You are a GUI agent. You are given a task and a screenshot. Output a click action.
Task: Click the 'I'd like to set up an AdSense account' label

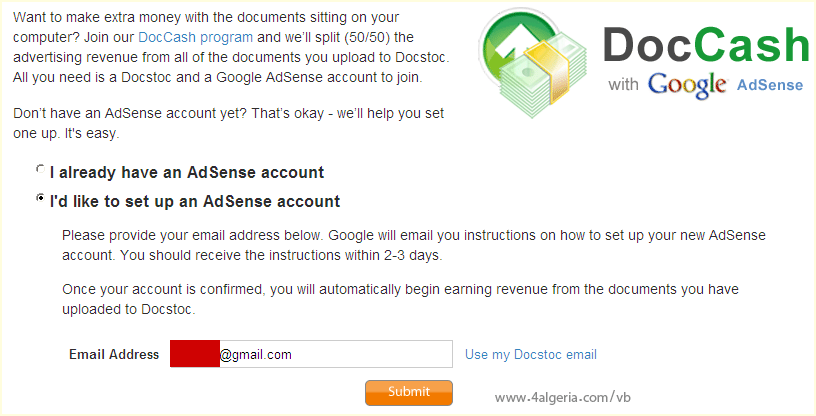pyautogui.click(x=195, y=201)
